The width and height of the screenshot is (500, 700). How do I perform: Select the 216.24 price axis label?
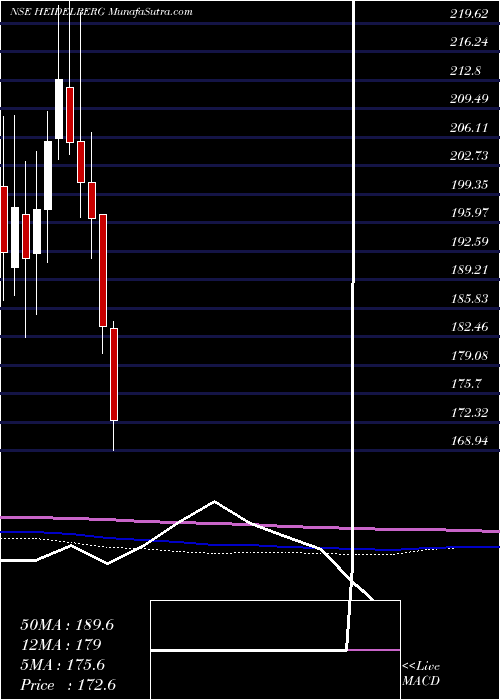(469, 42)
